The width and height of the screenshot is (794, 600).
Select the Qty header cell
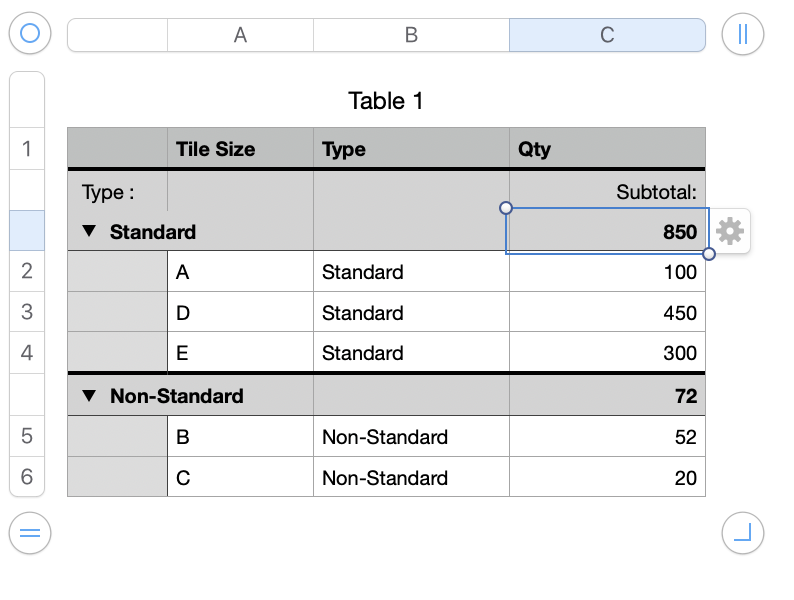[607, 149]
